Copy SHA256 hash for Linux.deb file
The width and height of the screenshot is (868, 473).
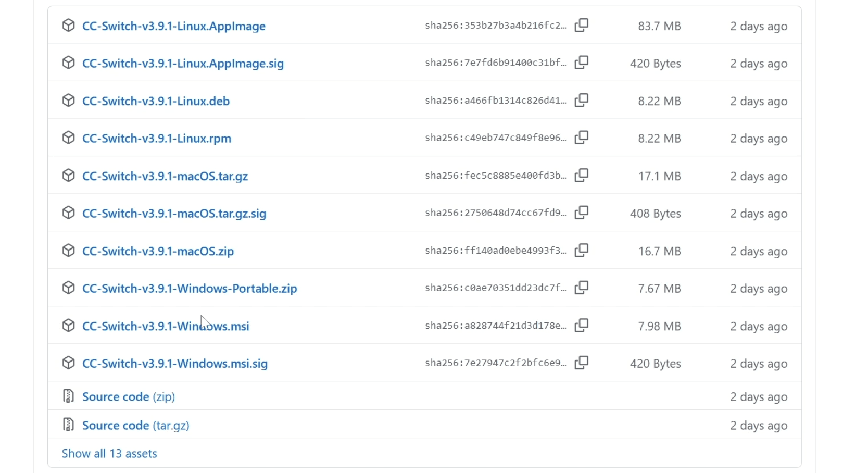582,101
